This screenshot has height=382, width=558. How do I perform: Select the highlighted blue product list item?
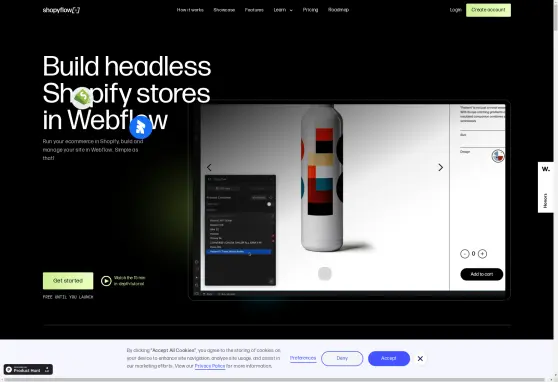point(238,252)
